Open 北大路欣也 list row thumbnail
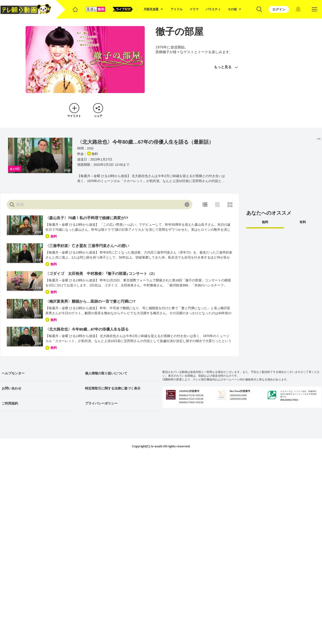This screenshot has height=644, width=322. coord(25,337)
